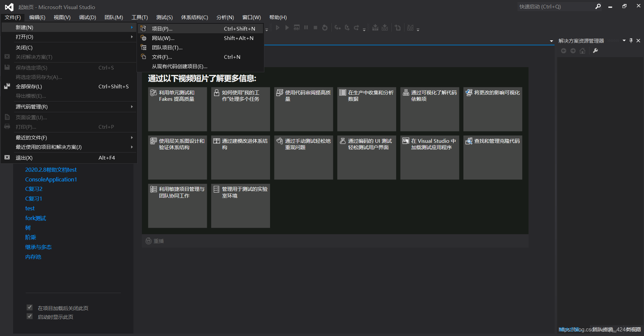Open toolbar options arrow after Step Out icon

tap(364, 30)
